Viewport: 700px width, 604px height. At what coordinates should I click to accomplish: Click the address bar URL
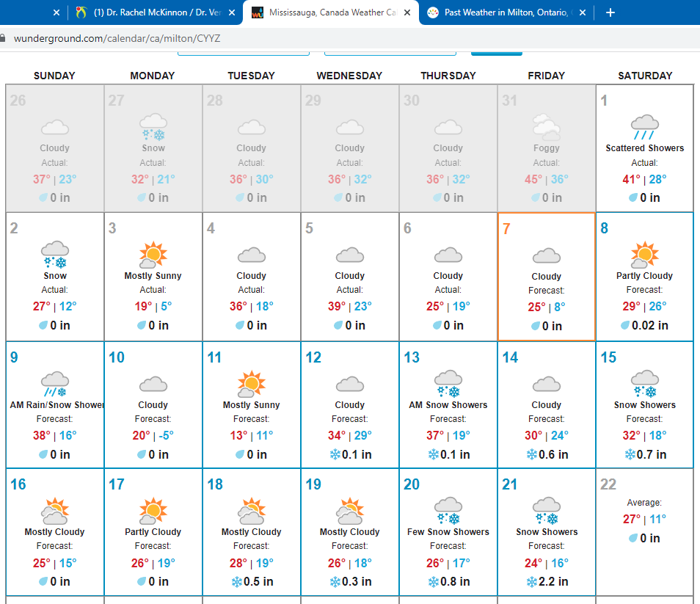[x=117, y=38]
